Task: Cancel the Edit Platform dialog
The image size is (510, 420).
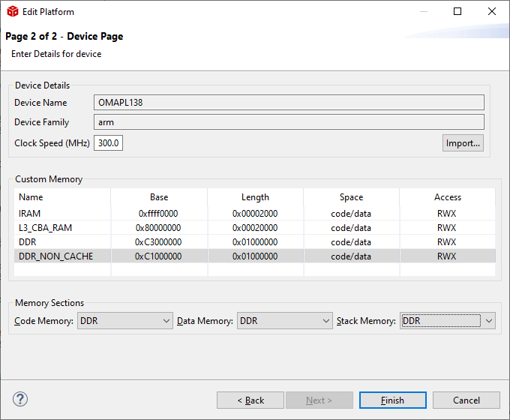Action: (466, 400)
